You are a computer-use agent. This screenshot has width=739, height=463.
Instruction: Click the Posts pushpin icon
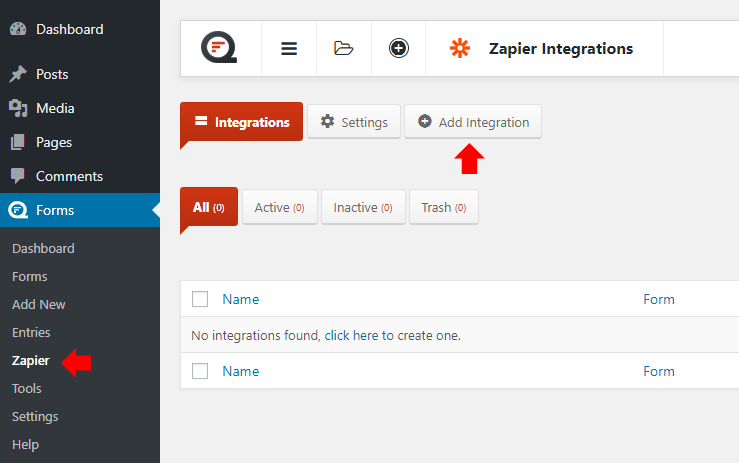click(x=18, y=74)
